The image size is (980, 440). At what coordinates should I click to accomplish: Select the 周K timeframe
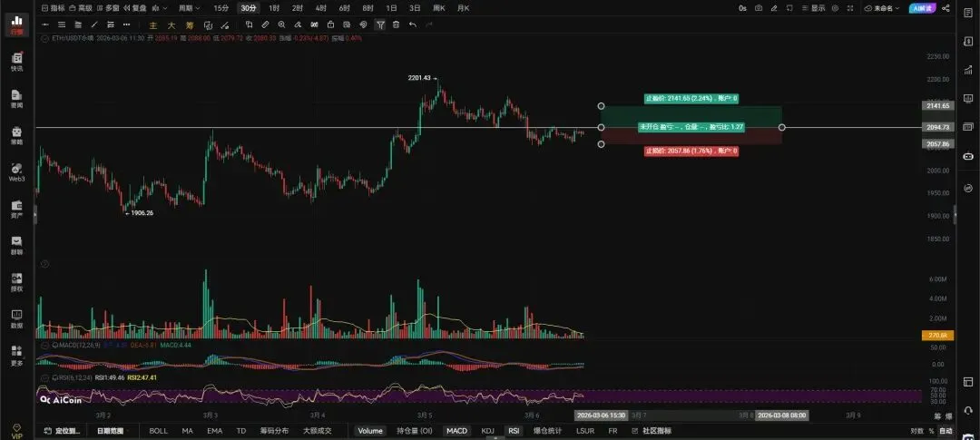[x=439, y=8]
